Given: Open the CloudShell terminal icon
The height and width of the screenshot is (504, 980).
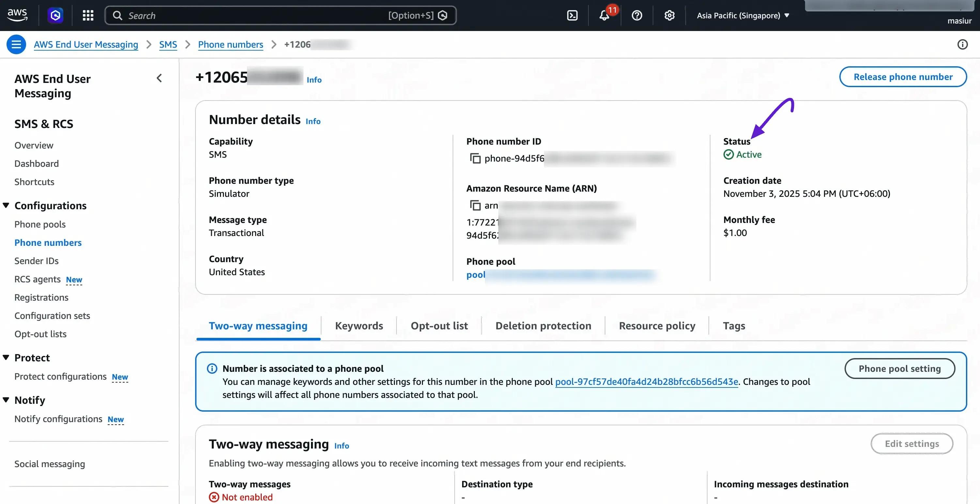Looking at the screenshot, I should point(572,15).
